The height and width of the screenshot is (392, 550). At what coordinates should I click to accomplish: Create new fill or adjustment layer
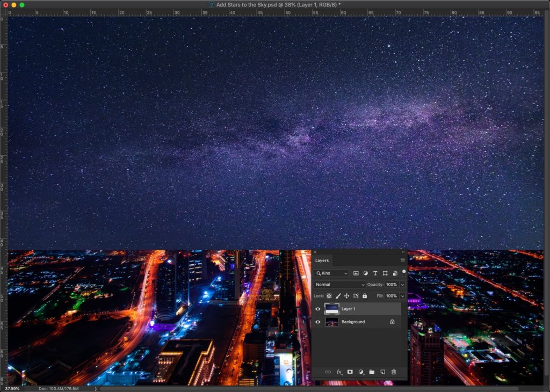[361, 372]
